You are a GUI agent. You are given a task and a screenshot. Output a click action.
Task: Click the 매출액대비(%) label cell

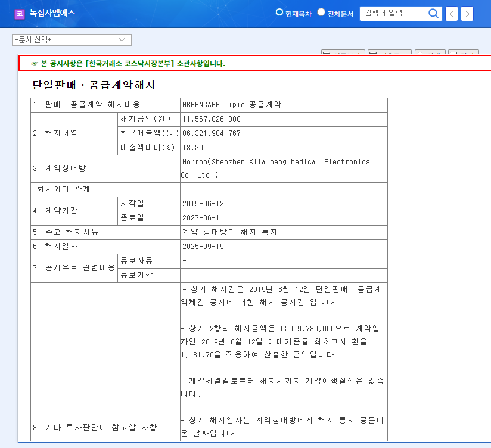148,148
